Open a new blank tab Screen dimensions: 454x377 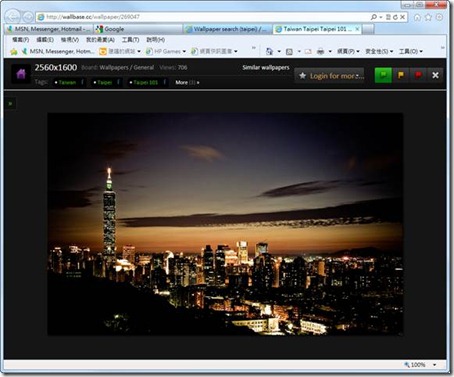368,29
